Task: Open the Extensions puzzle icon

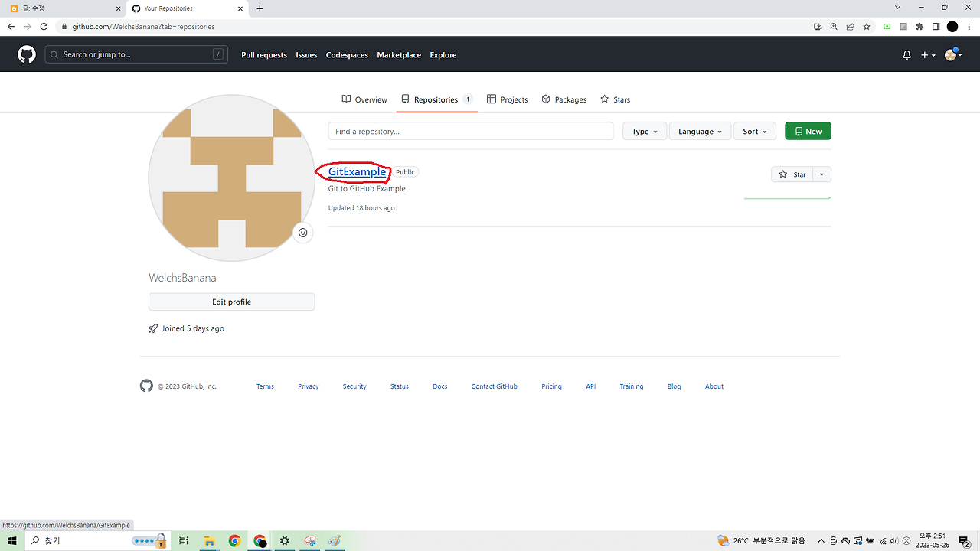Action: (x=920, y=26)
